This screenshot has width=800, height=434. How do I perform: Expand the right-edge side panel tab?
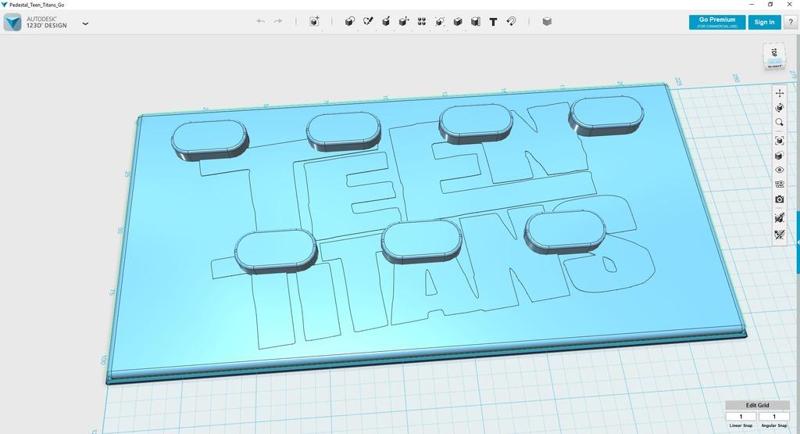(x=798, y=242)
